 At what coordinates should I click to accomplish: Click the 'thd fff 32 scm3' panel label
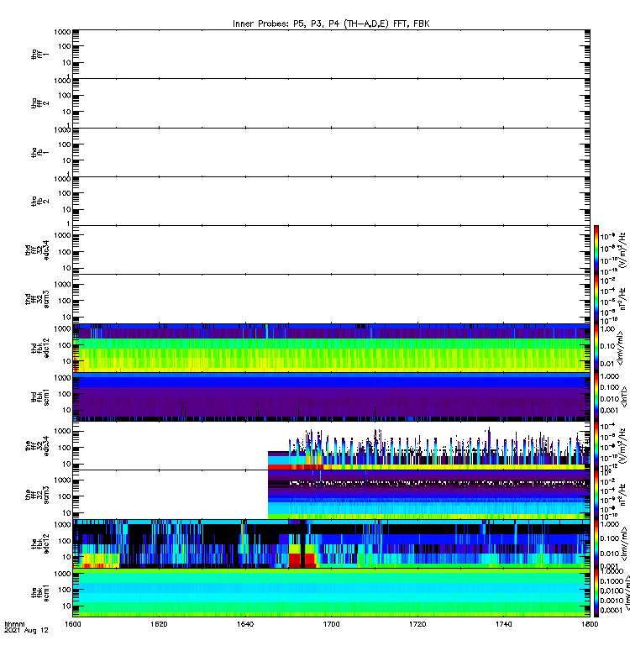(37, 299)
